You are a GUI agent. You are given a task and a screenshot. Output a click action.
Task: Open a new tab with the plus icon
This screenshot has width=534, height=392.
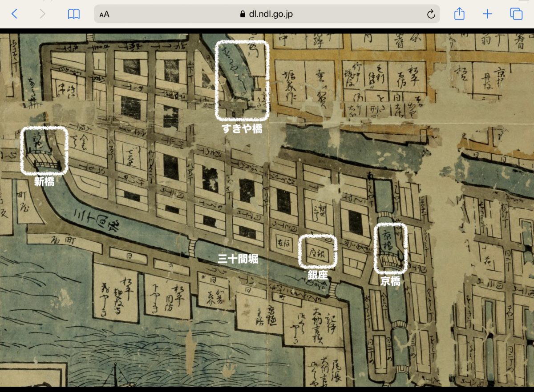click(488, 14)
